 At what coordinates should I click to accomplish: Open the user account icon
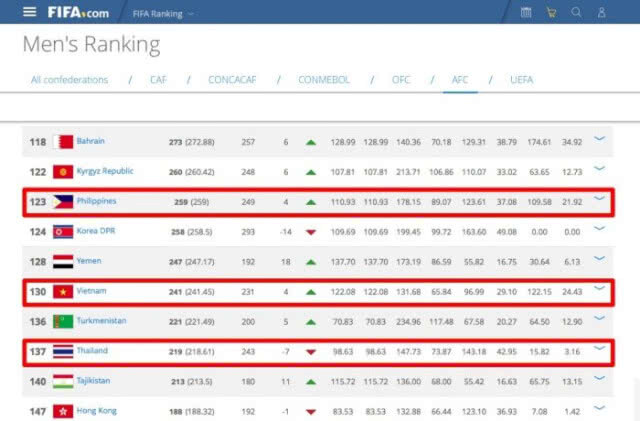pos(602,13)
